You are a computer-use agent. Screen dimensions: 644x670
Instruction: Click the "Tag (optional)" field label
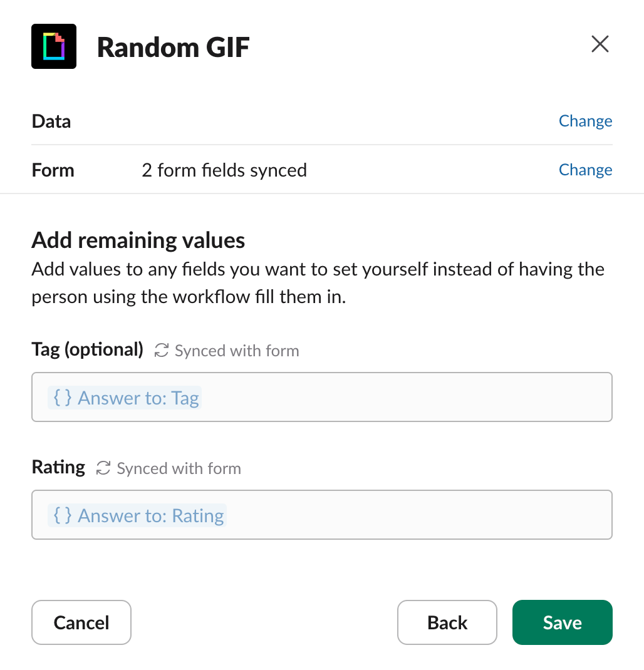(88, 349)
